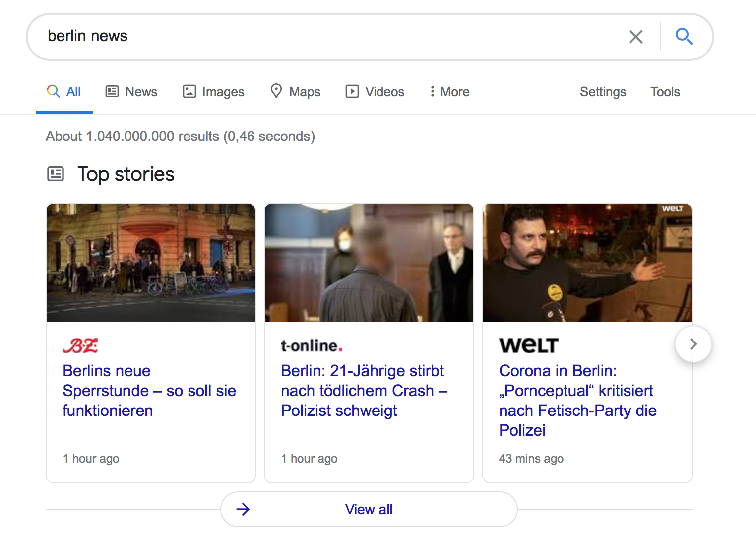Open the t-online courtroom thumbnail

[x=369, y=263]
